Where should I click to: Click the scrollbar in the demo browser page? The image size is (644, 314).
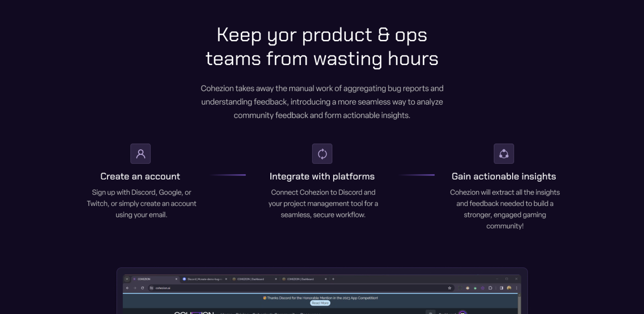519,304
